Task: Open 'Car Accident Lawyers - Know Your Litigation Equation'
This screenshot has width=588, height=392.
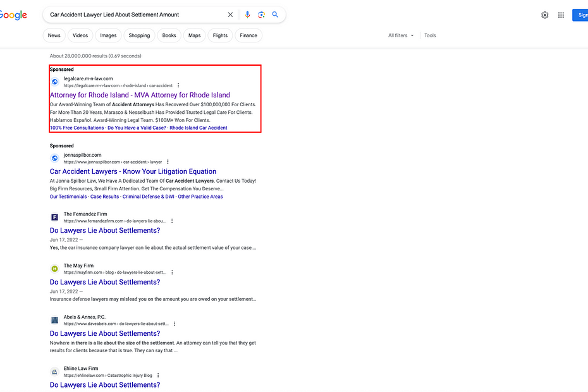Action: coord(133,171)
